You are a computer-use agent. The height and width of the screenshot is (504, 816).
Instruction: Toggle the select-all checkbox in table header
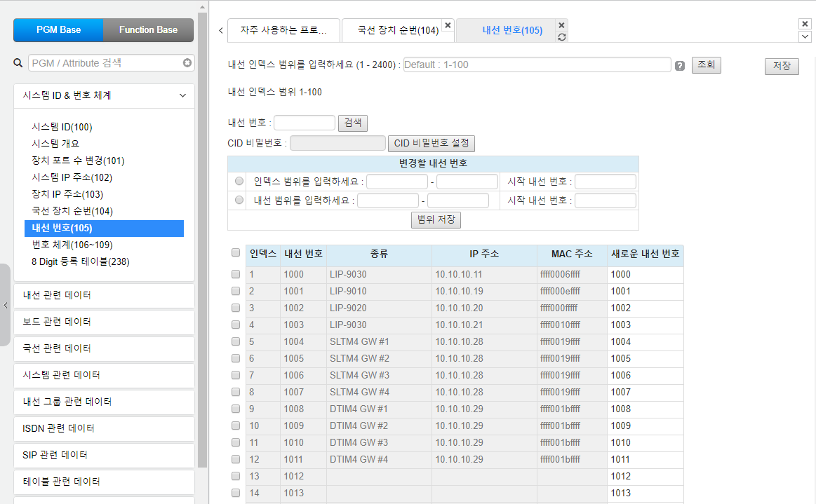coord(236,253)
